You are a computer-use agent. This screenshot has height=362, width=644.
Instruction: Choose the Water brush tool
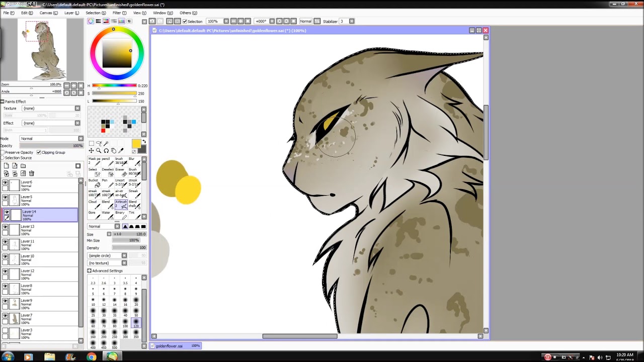[x=107, y=215]
